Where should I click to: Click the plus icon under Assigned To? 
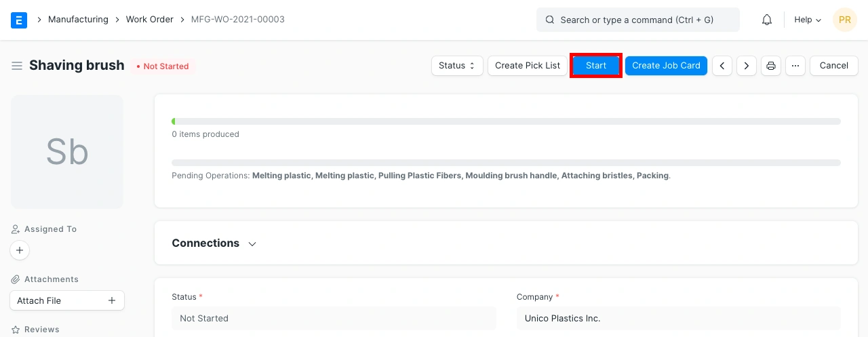pos(20,250)
